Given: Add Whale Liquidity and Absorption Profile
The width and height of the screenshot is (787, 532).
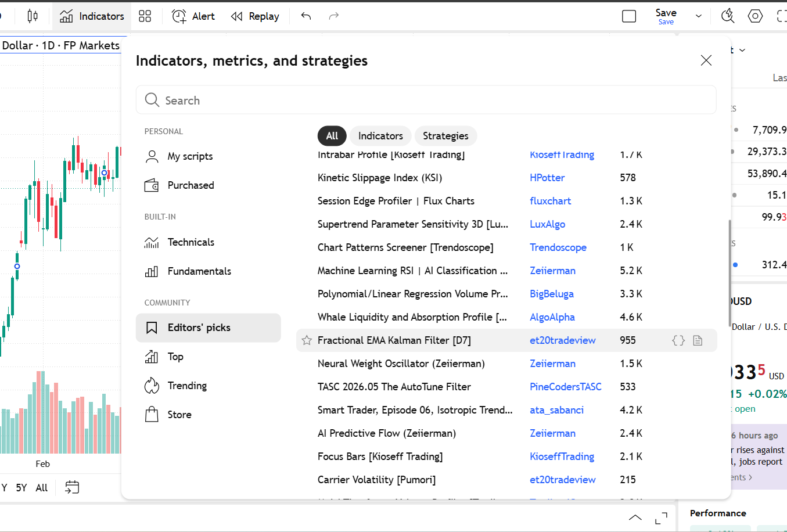Looking at the screenshot, I should coord(412,317).
